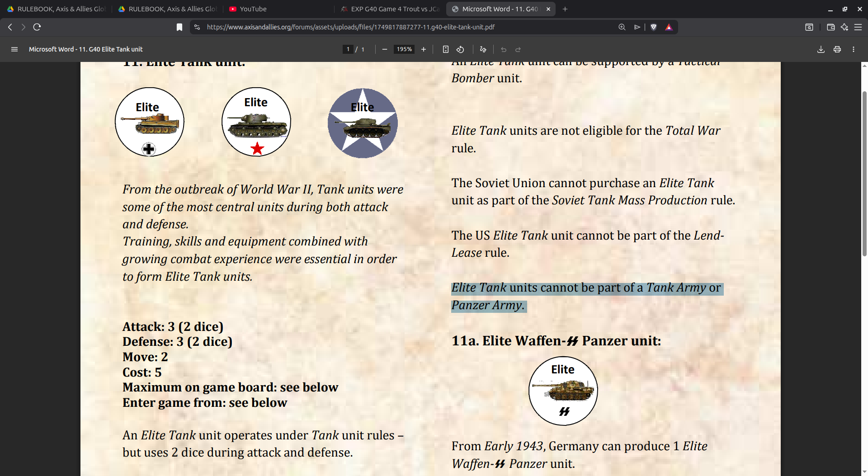Open the Leo AI assistant
This screenshot has width=868, height=476.
pos(844,27)
